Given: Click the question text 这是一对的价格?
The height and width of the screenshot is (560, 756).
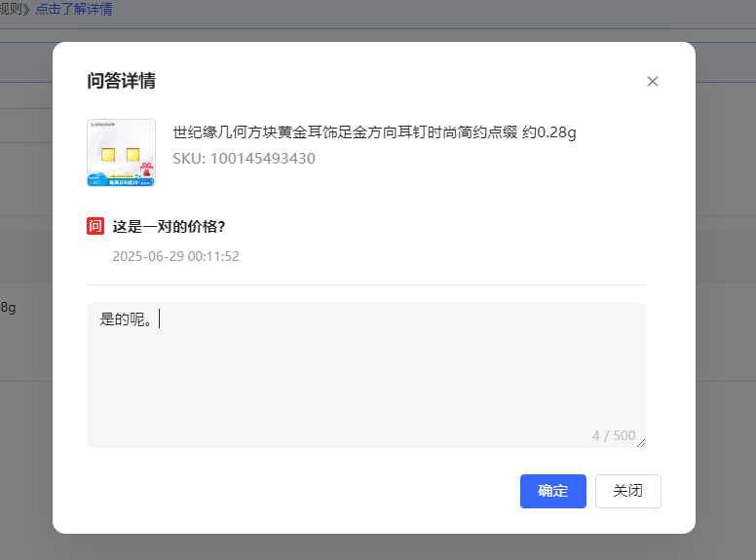Looking at the screenshot, I should [x=170, y=227].
